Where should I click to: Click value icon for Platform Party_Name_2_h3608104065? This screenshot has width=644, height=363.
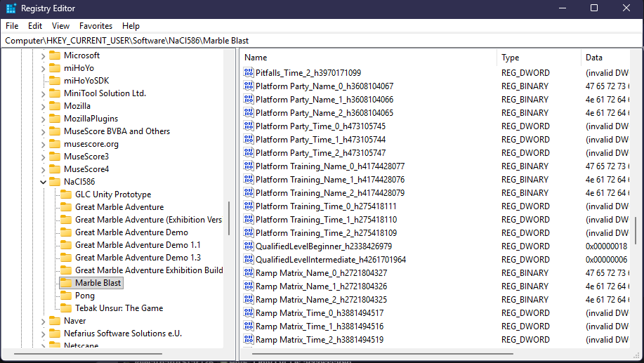(249, 113)
